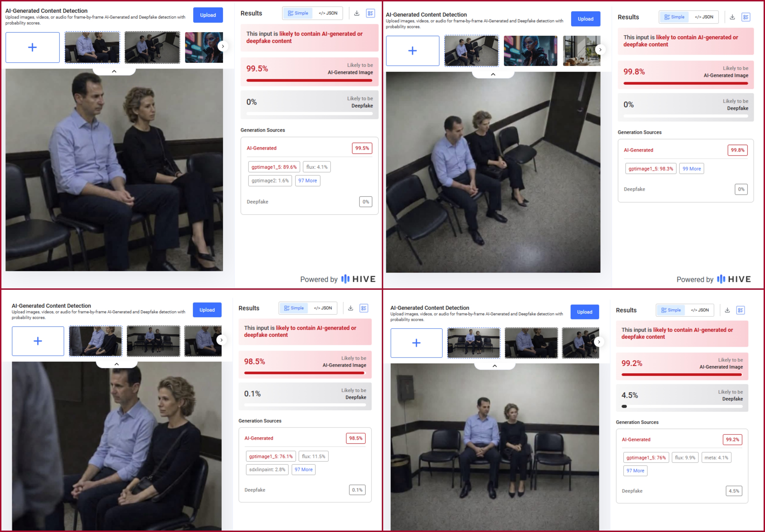Open list view icon in top-left panel
The width and height of the screenshot is (765, 532).
[x=371, y=13]
